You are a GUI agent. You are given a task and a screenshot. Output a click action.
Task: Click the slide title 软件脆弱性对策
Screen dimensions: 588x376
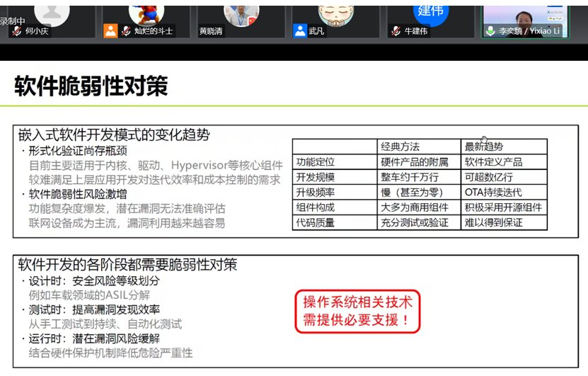pyautogui.click(x=91, y=86)
